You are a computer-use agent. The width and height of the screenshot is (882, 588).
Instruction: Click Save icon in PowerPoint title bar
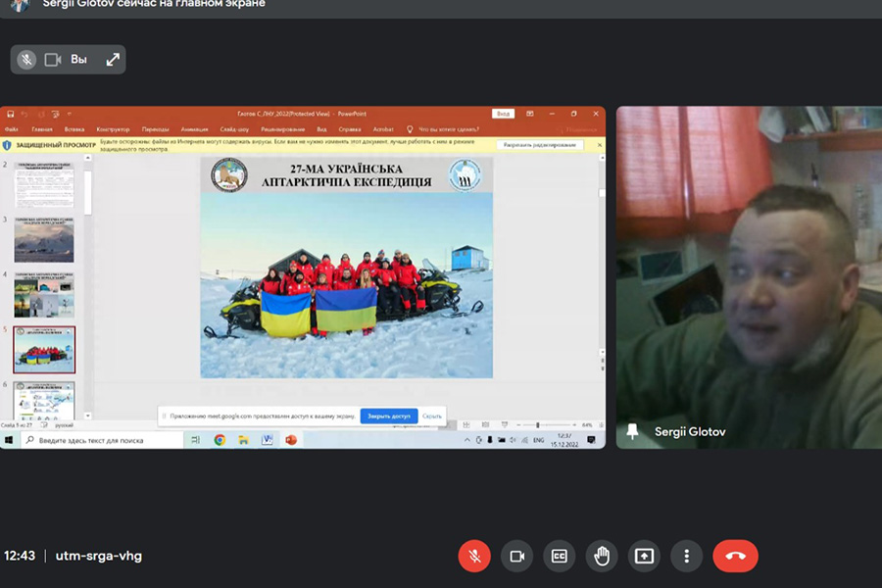click(10, 114)
